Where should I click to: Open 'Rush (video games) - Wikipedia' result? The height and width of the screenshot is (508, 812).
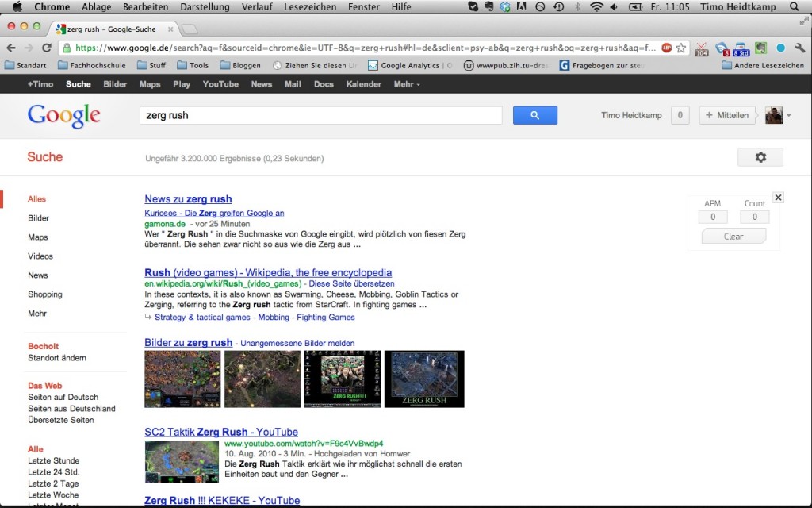268,273
